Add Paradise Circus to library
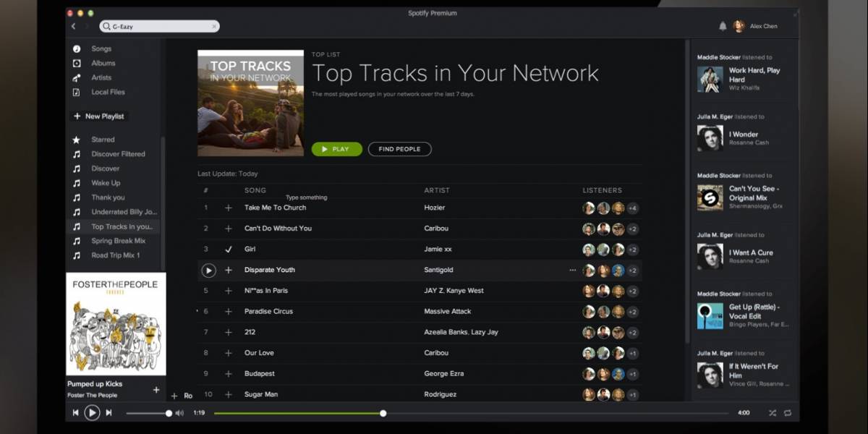Screen dimensions: 868x434 [229, 312]
